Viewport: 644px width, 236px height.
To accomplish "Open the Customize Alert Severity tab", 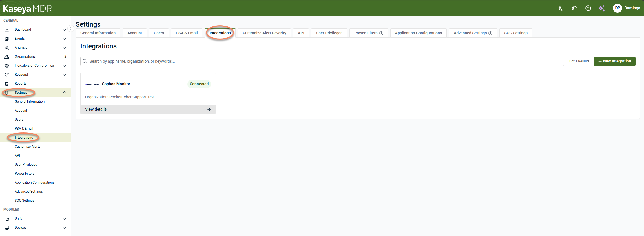I will (x=264, y=33).
